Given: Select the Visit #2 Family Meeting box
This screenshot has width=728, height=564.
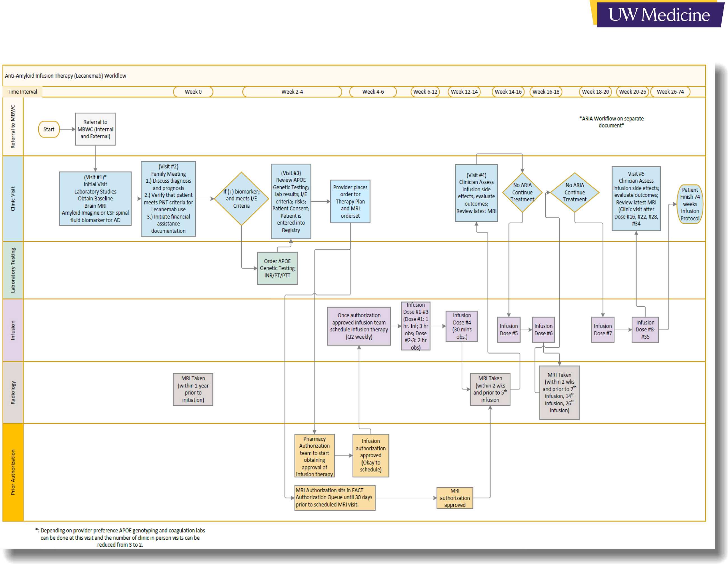Looking at the screenshot, I should pyautogui.click(x=168, y=199).
